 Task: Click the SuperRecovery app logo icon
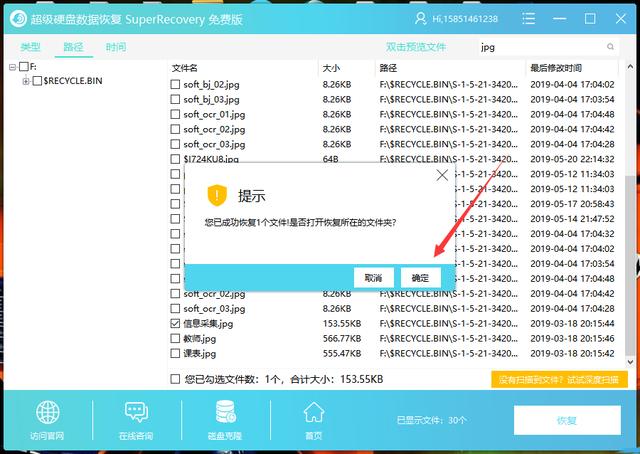[18, 19]
